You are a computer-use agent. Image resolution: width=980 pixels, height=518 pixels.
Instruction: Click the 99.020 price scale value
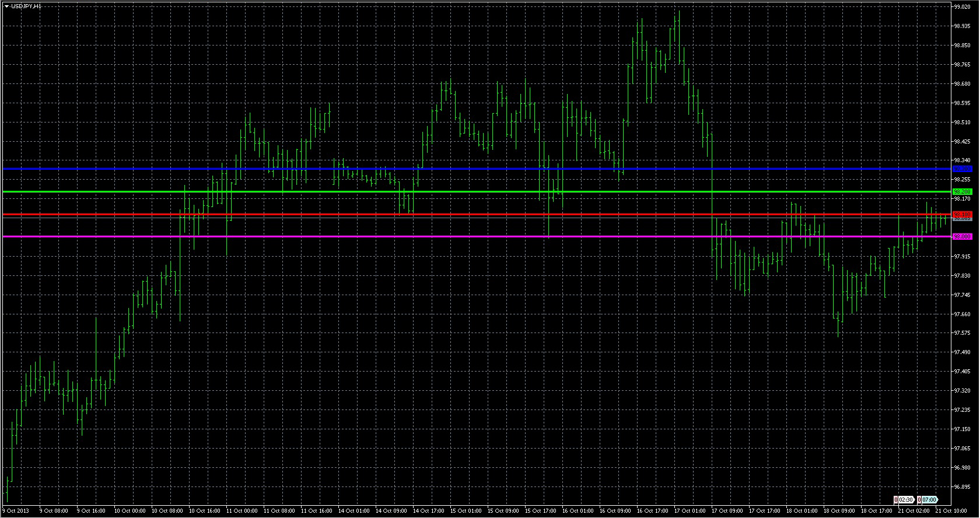pos(962,7)
